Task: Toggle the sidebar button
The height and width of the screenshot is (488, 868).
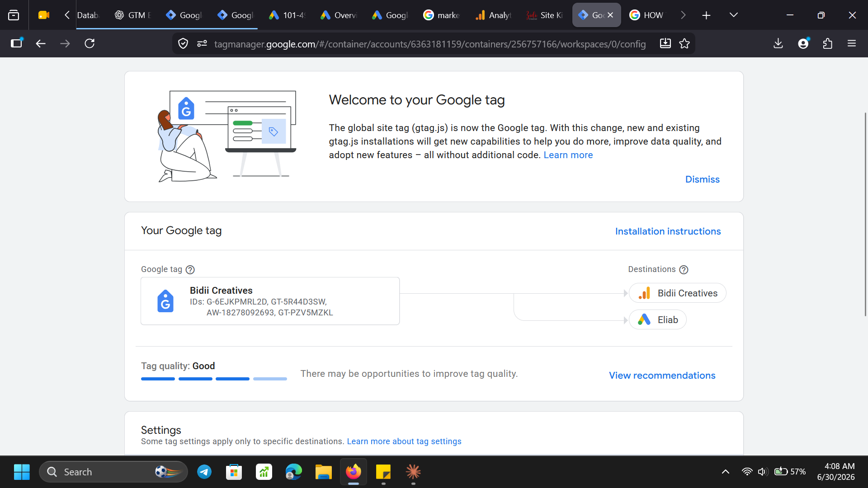Action: (x=17, y=43)
